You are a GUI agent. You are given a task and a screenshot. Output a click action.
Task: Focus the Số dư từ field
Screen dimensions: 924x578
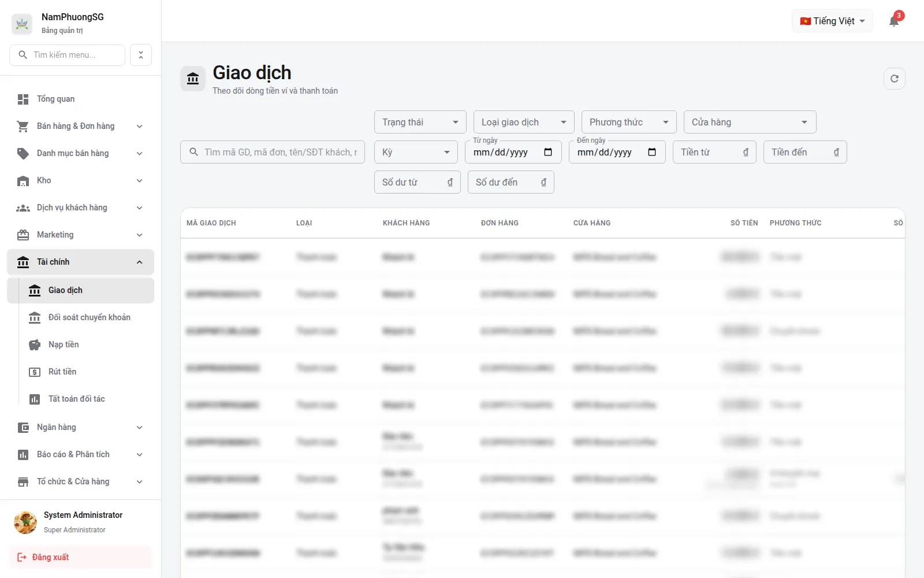tap(418, 182)
